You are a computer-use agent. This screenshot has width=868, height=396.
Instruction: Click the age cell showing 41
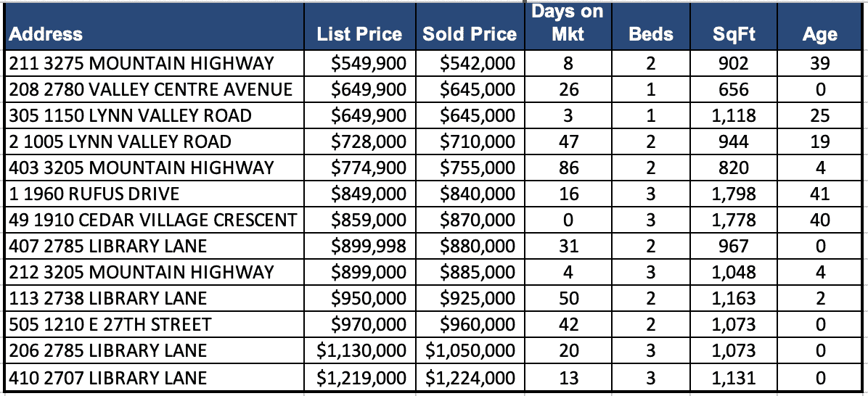(820, 194)
